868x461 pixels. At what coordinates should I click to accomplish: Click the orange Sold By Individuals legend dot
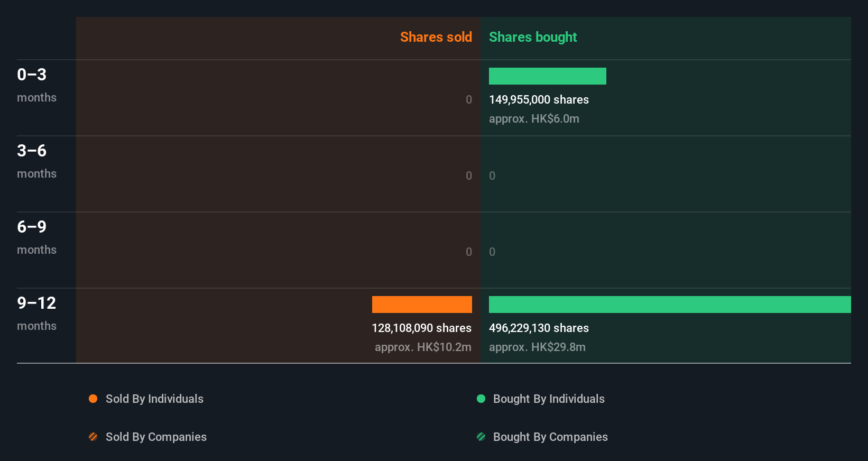click(93, 399)
